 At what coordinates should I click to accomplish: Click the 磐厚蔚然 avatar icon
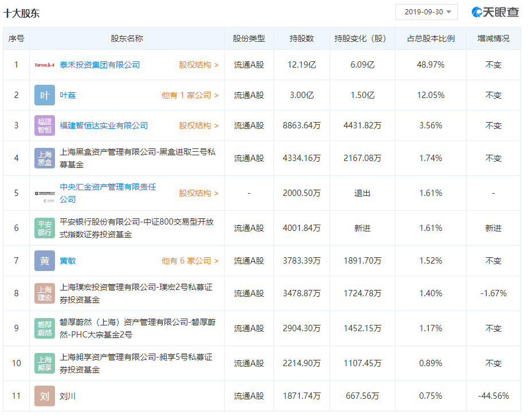45,328
